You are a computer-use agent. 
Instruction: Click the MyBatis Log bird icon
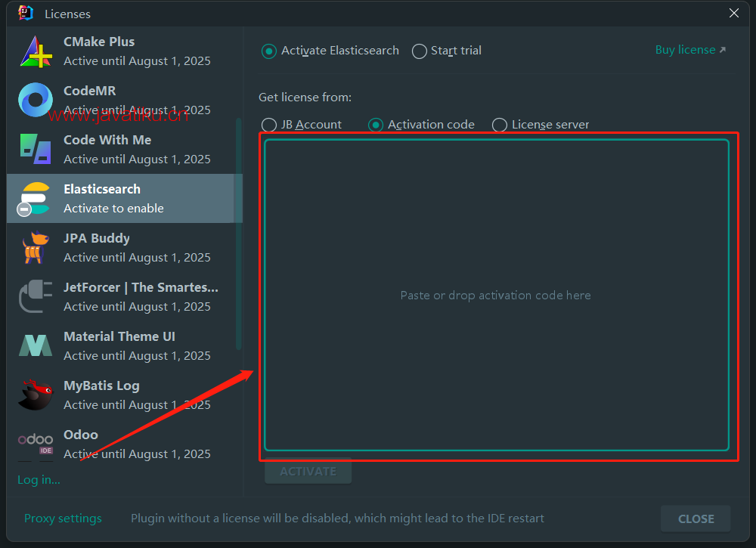coord(36,395)
